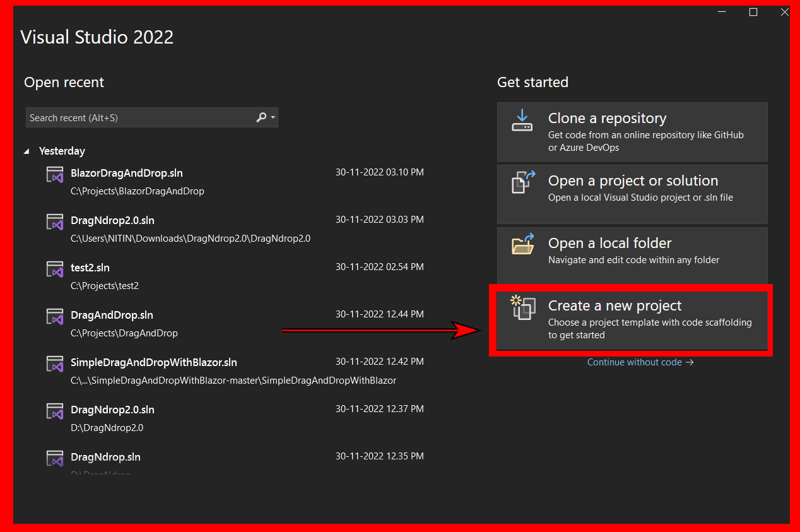Image resolution: width=800 pixels, height=532 pixels.
Task: Click the DragAndDrop.sln solution icon
Action: (x=55, y=316)
